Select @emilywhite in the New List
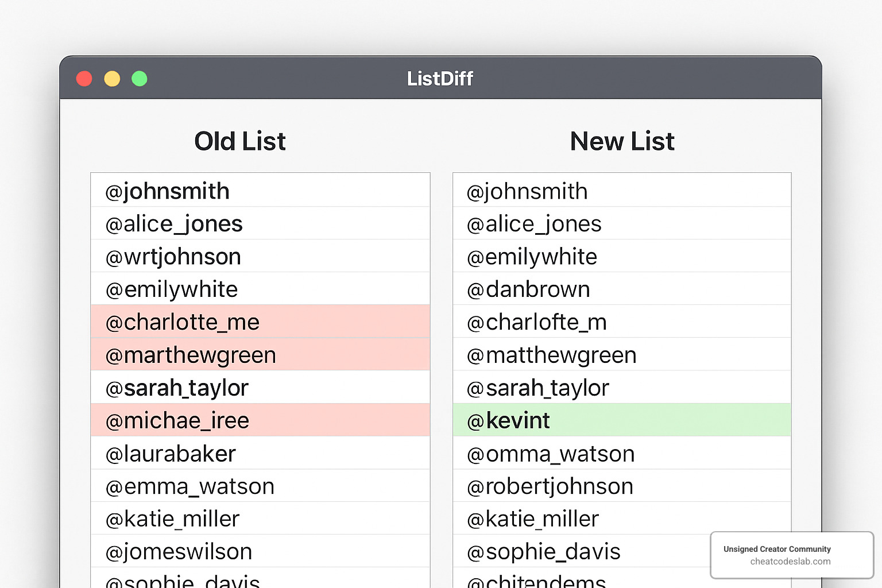 (x=529, y=256)
